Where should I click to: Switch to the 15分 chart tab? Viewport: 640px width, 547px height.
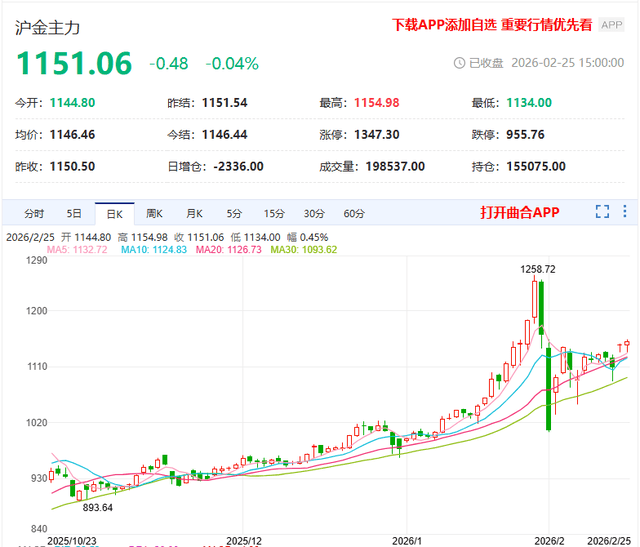pyautogui.click(x=274, y=213)
